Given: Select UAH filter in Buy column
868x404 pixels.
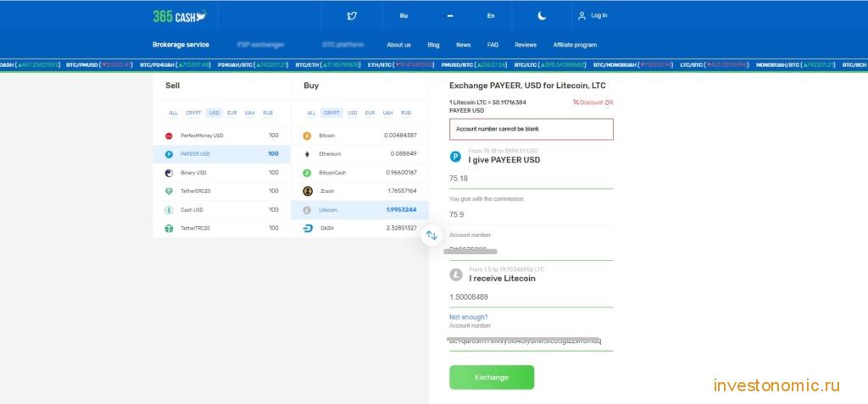Looking at the screenshot, I should 387,113.
